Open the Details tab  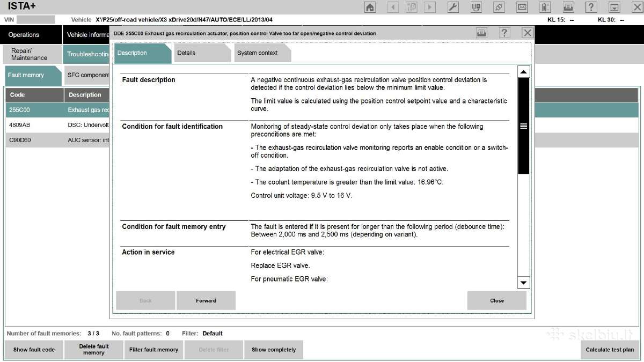point(202,53)
